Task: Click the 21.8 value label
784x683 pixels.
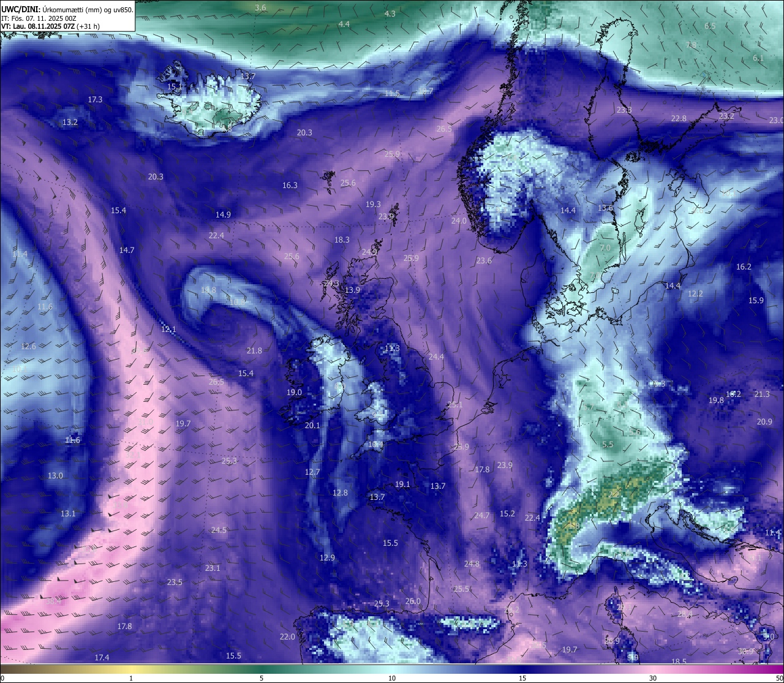Action: pyautogui.click(x=254, y=351)
